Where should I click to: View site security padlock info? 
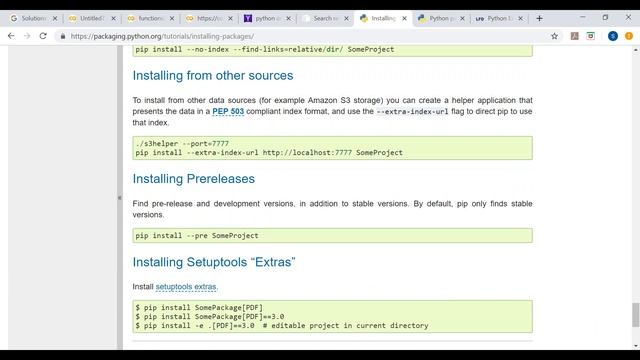click(62, 36)
